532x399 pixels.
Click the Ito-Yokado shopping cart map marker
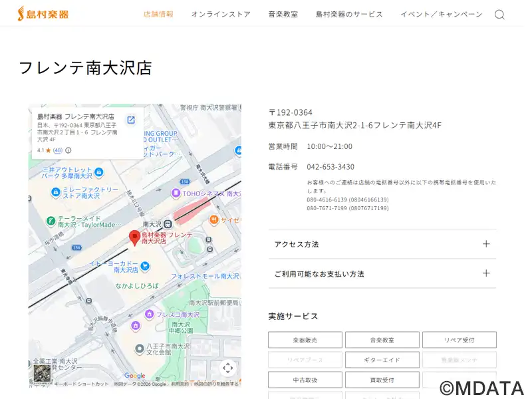point(144,266)
